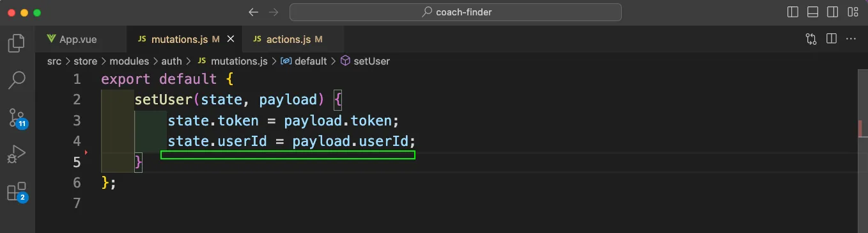Select 'mutations.js' in the breadcrumb path

tap(232, 61)
